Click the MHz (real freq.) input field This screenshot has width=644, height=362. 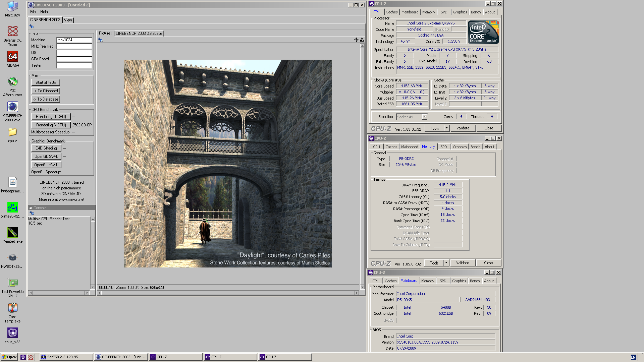coord(74,46)
